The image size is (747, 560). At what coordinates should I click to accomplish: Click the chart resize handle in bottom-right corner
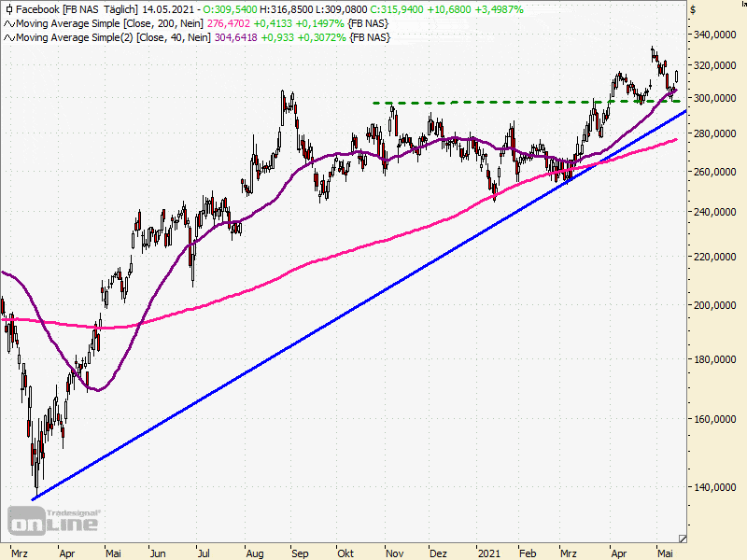[682, 539]
